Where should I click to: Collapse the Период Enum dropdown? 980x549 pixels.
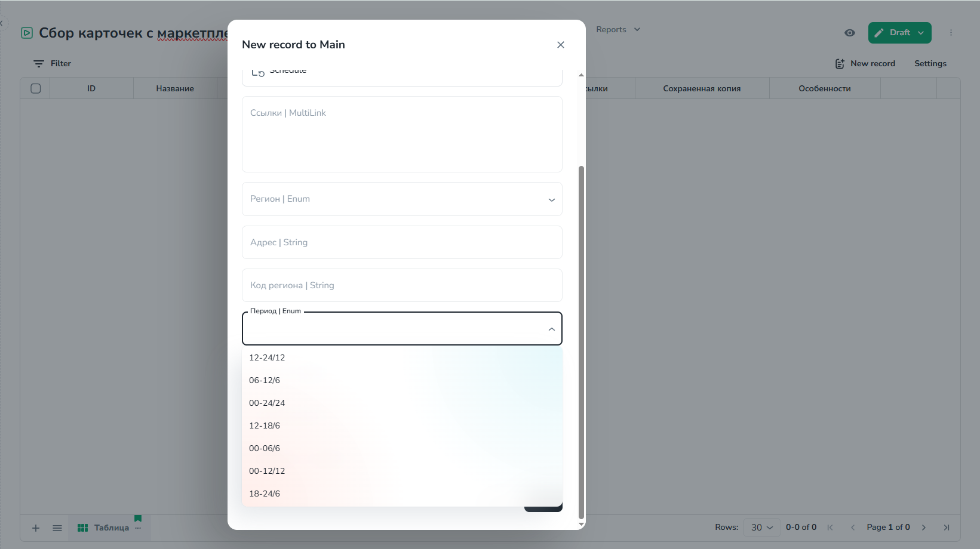(551, 329)
